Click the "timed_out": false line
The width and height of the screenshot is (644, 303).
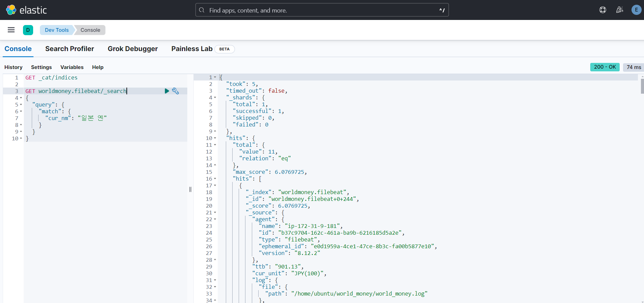(x=257, y=91)
